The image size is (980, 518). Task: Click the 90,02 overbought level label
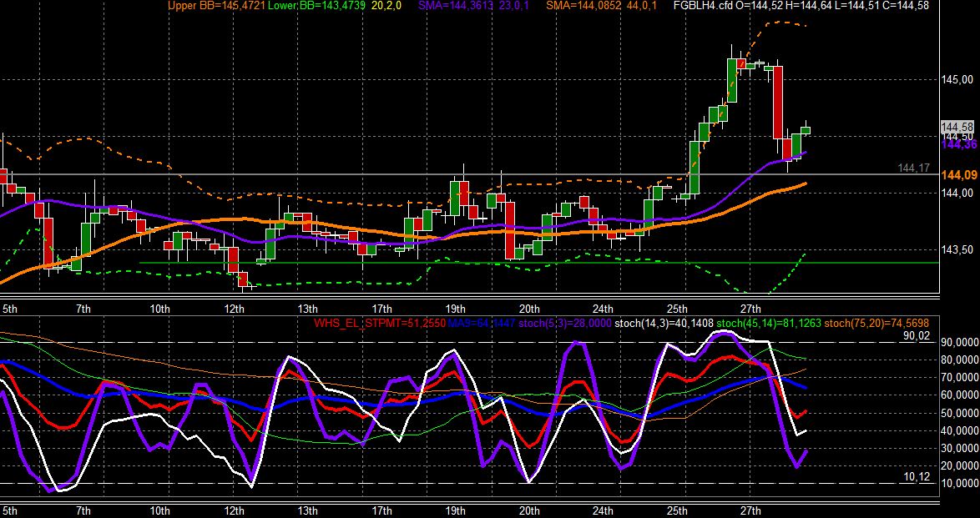917,336
